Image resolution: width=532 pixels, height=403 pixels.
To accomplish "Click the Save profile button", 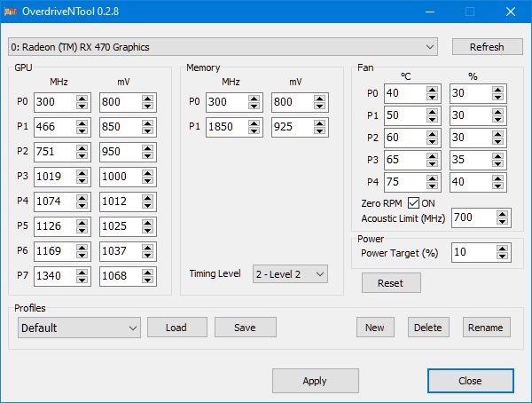I will 246,328.
